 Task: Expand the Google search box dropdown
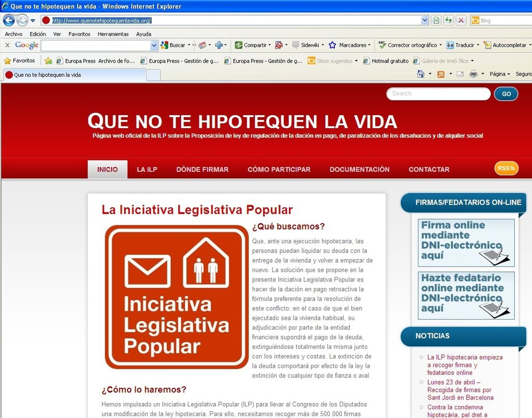(x=154, y=45)
